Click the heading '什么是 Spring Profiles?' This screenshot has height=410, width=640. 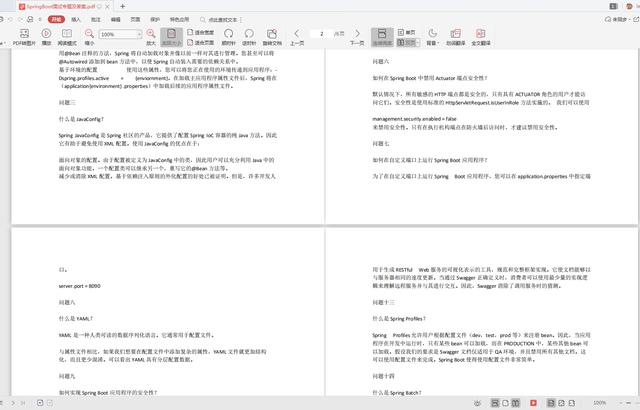(x=399, y=319)
